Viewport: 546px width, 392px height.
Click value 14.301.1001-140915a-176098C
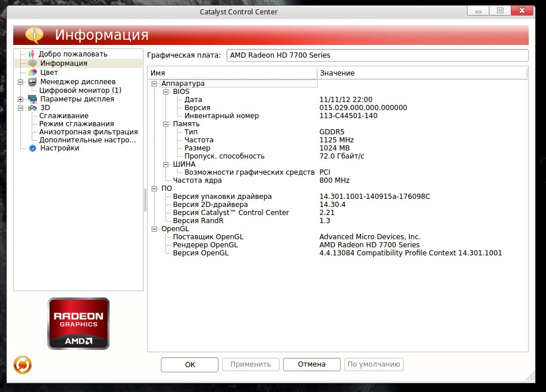[375, 197]
